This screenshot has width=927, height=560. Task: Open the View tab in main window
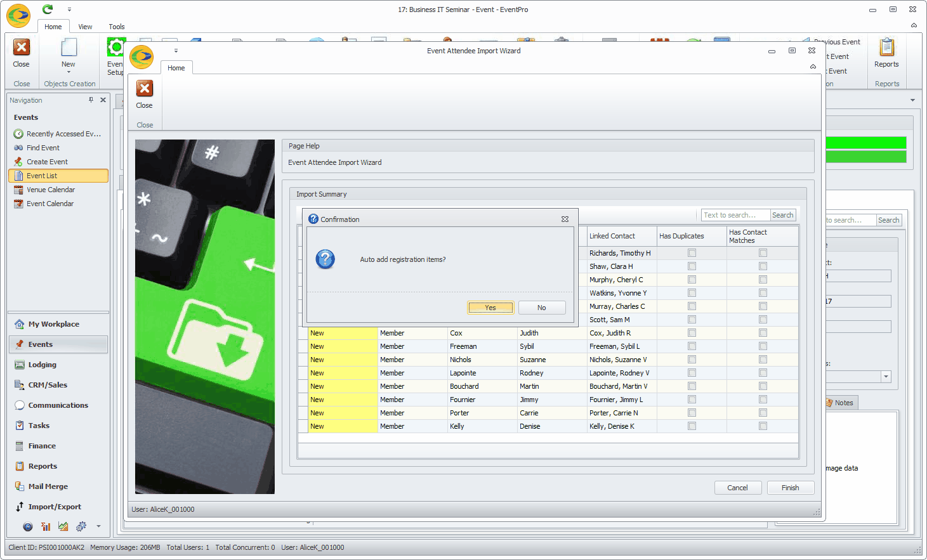[85, 27]
